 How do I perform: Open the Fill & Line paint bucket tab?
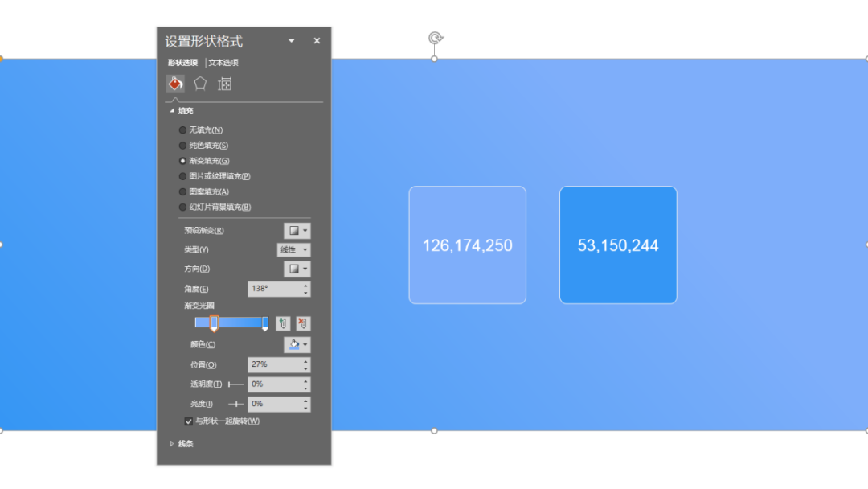click(x=175, y=84)
